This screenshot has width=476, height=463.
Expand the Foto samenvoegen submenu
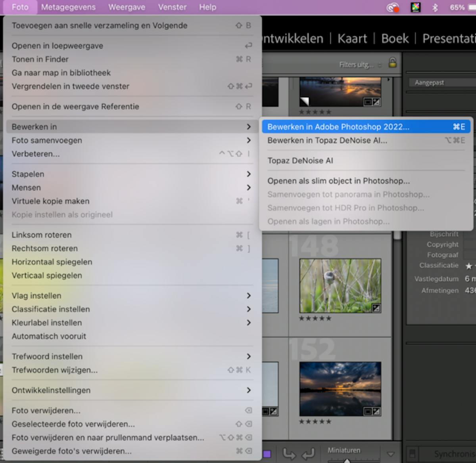(x=132, y=140)
